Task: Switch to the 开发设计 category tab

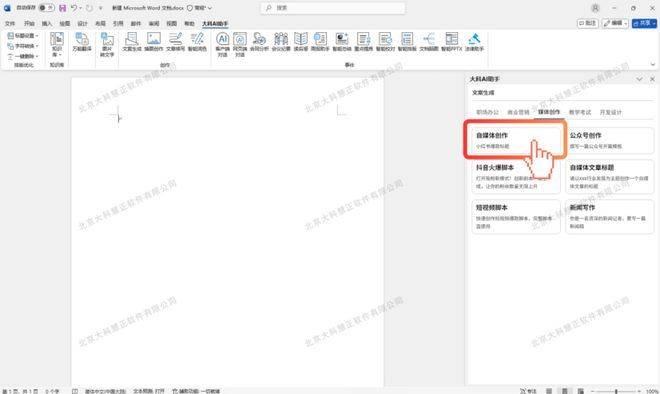Action: (610, 112)
